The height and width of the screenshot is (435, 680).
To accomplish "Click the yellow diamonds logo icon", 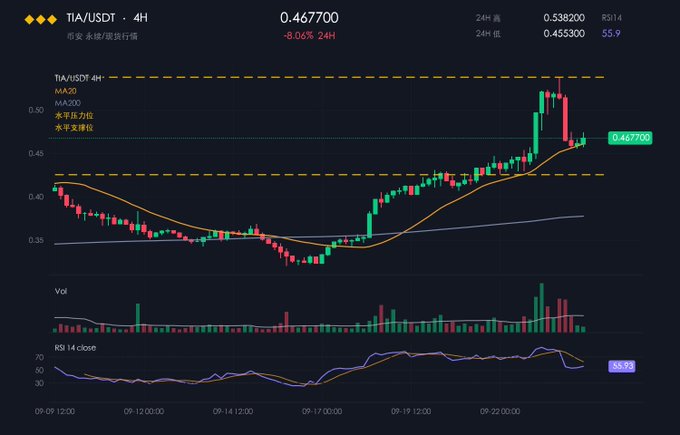I will (41, 20).
